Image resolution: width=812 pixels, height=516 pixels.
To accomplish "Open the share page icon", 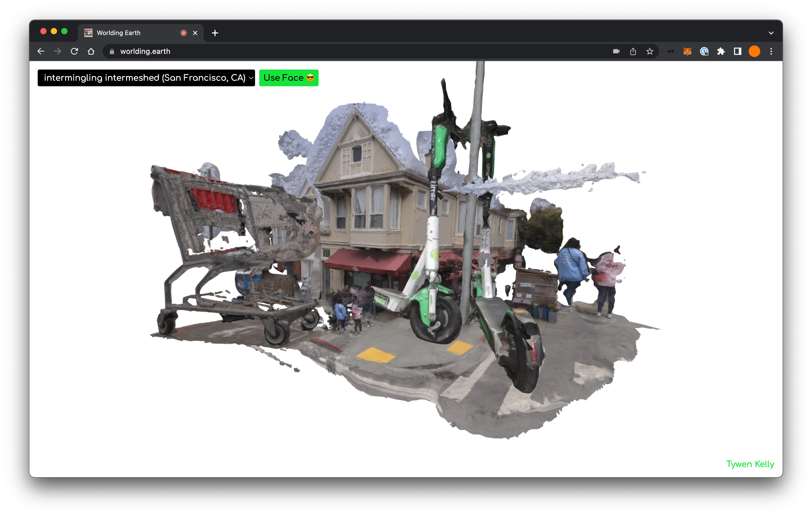I will (x=633, y=51).
